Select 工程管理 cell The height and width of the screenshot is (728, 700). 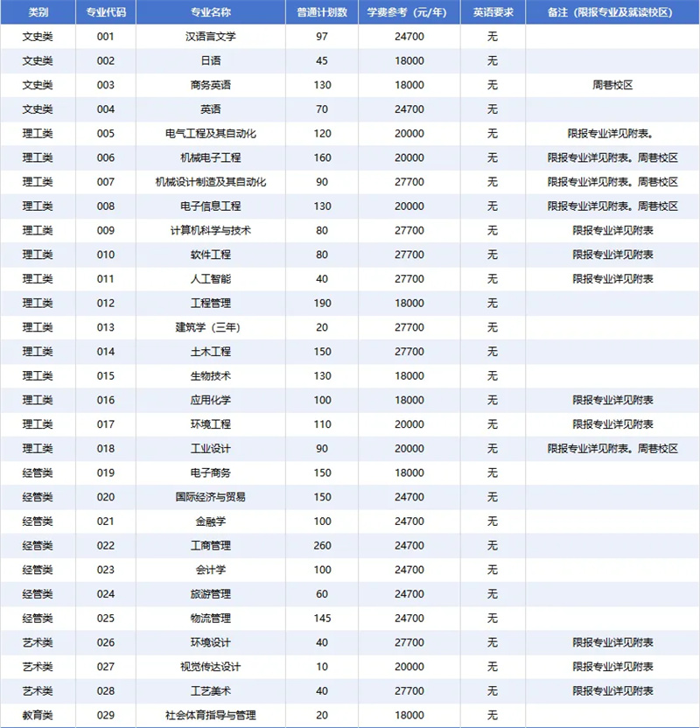click(211, 303)
